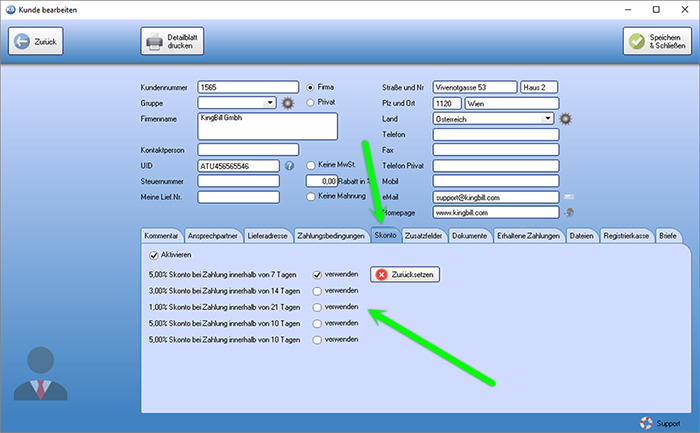Click the Rabatt in % field
700x433 pixels.
[321, 181]
